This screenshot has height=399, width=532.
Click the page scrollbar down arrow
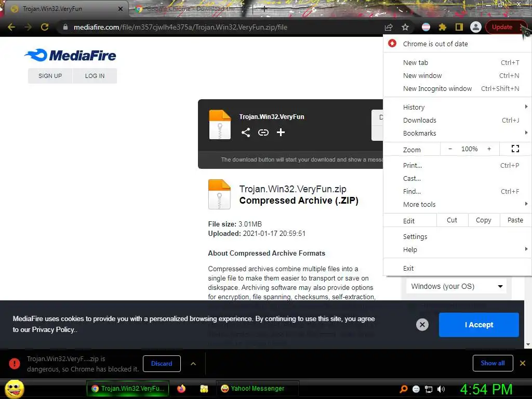tap(528, 344)
